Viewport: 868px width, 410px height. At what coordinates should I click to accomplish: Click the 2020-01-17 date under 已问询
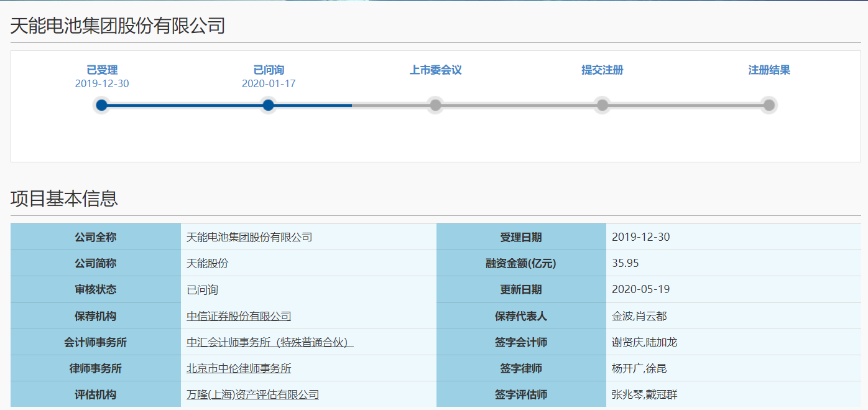coord(269,83)
